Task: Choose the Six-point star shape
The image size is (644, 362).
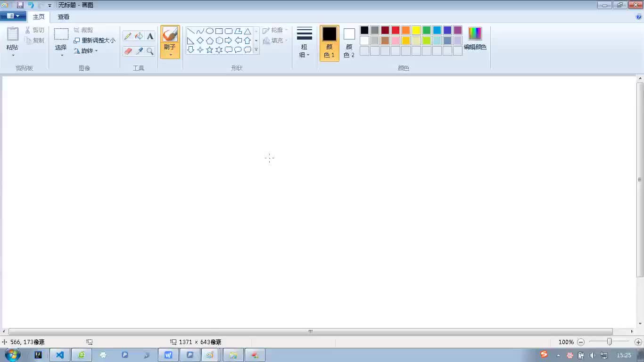Action: 219,49
